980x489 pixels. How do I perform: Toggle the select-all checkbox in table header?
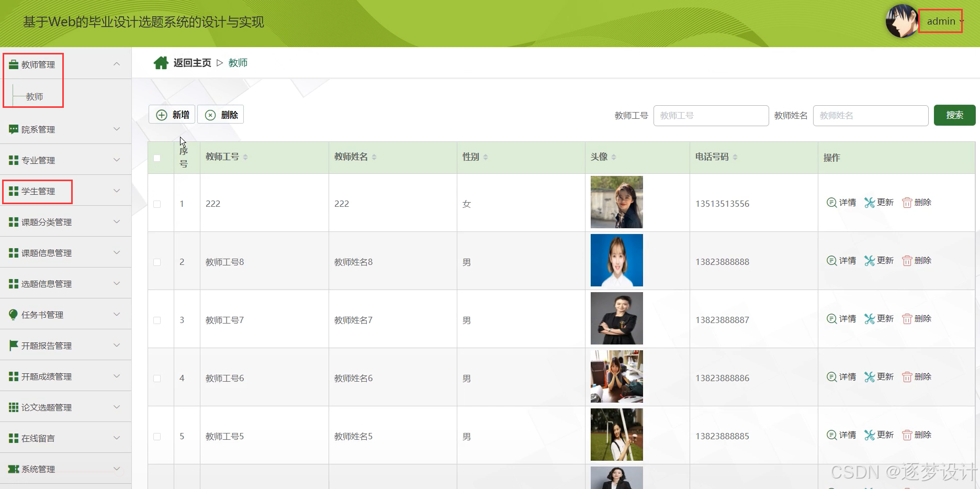coord(157,158)
